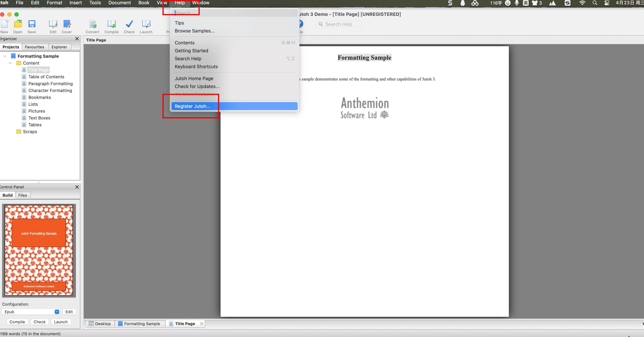Viewport: 644px width, 337px height.
Task: Click the Convert toolbar icon
Action: point(93,24)
